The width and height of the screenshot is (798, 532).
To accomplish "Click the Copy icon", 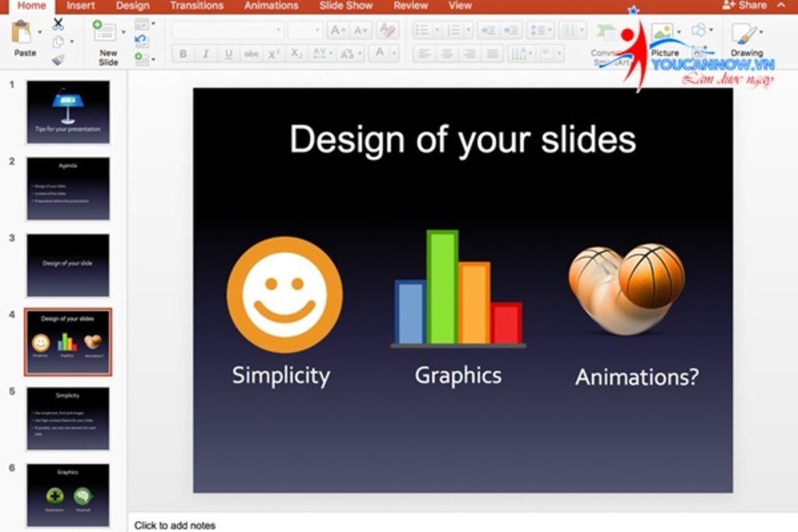I will 58,42.
